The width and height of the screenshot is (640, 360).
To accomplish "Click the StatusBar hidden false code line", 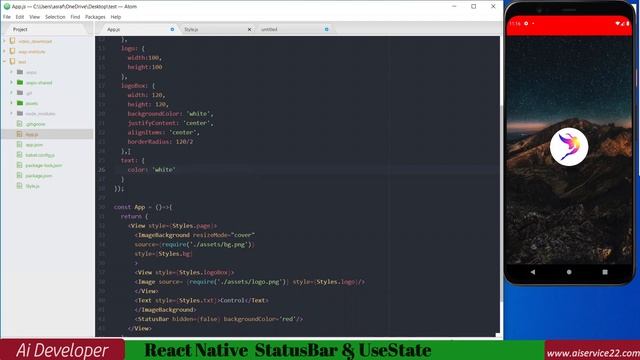I will tap(219, 319).
